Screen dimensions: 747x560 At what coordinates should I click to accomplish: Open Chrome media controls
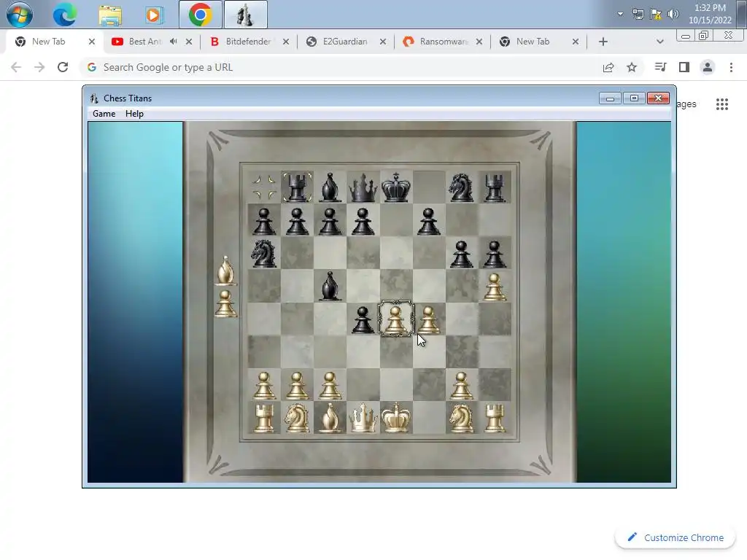660,67
